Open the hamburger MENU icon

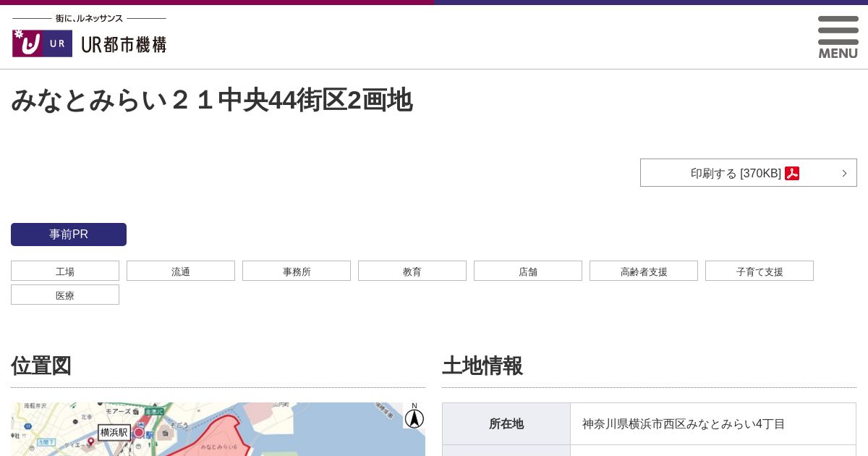point(838,37)
